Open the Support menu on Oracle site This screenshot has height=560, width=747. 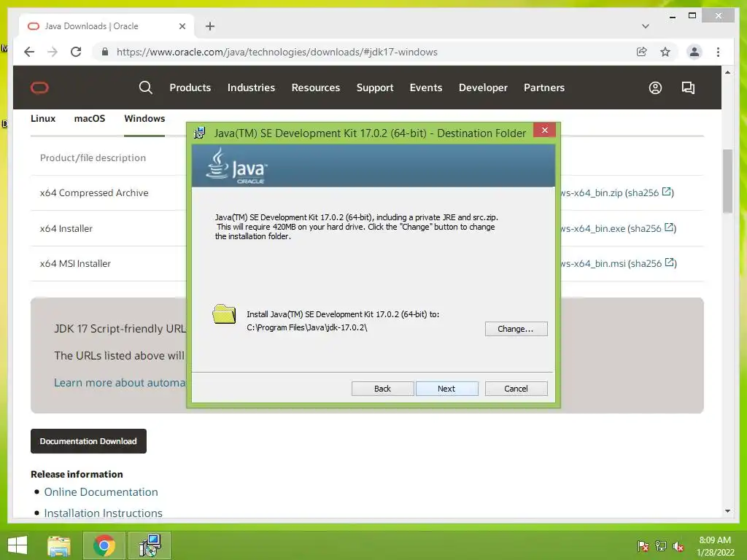[375, 87]
